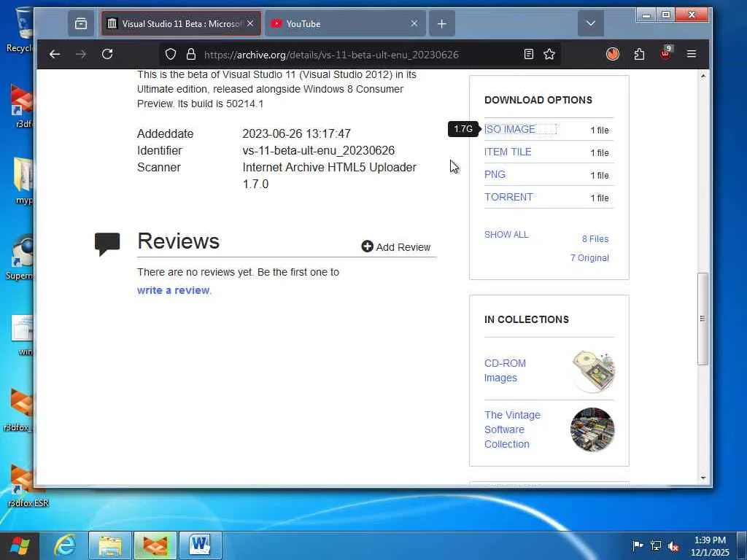Open the 7 Original link
The width and height of the screenshot is (747, 560).
pyautogui.click(x=589, y=258)
